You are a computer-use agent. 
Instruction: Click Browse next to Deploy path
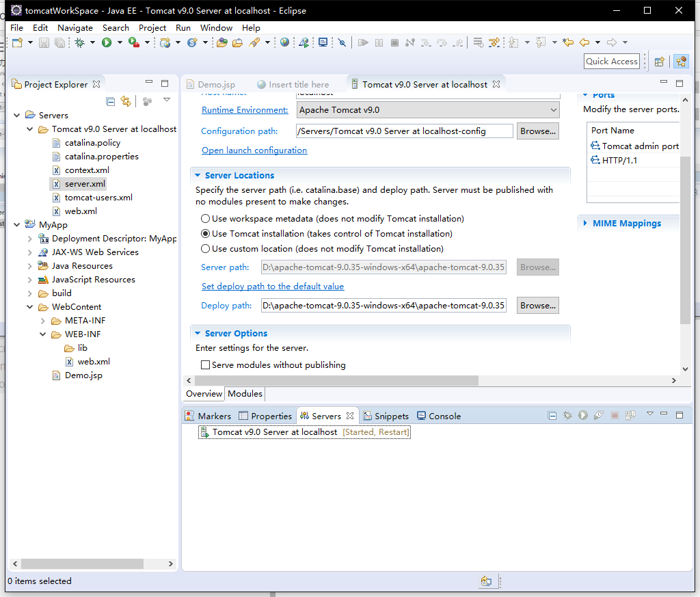pos(538,306)
